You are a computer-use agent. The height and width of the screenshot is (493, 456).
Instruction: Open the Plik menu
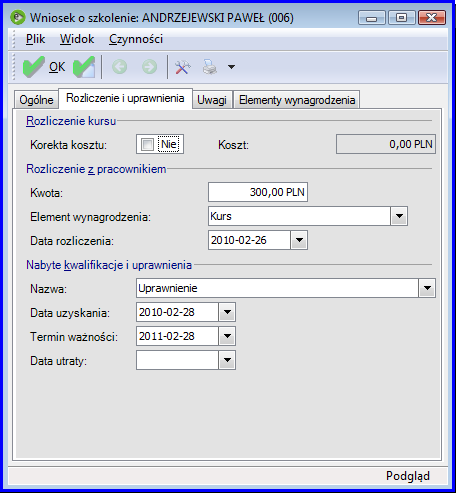(35, 39)
